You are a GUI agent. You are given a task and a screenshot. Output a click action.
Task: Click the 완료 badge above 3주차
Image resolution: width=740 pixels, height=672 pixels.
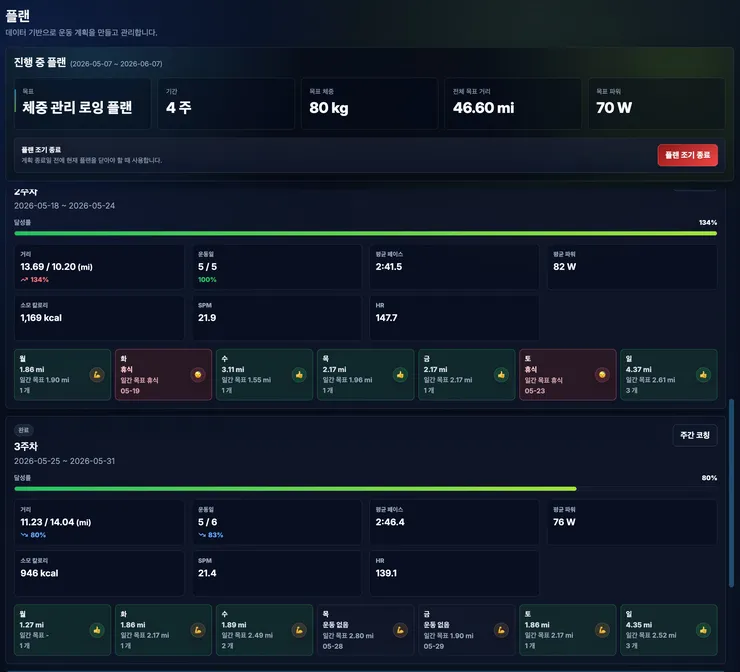pos(24,430)
